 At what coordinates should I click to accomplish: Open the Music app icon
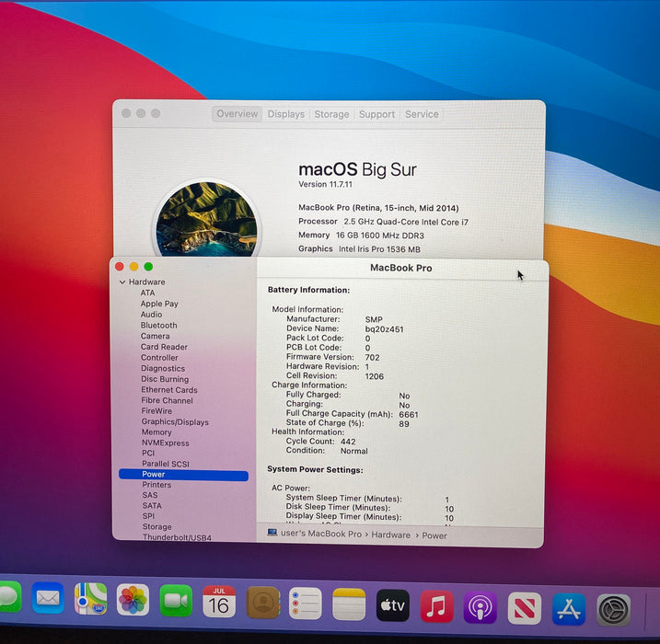point(437,606)
